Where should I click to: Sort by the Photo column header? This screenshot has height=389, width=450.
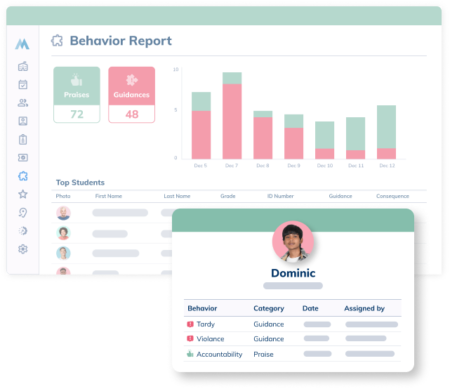click(63, 196)
